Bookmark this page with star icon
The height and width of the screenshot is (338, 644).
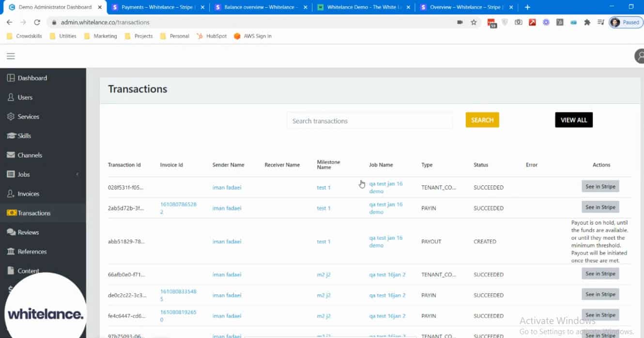tap(474, 22)
